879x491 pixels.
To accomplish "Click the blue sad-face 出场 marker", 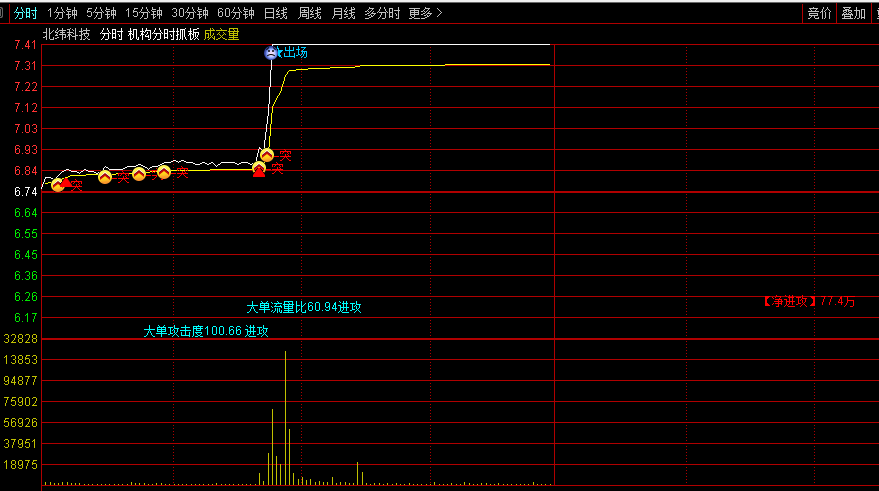I will (x=271, y=53).
